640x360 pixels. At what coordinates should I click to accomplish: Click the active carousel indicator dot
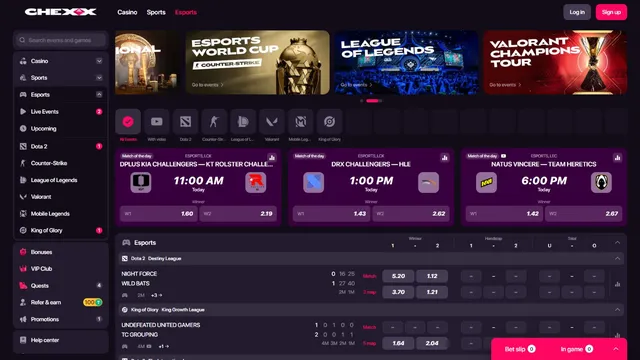(x=372, y=101)
